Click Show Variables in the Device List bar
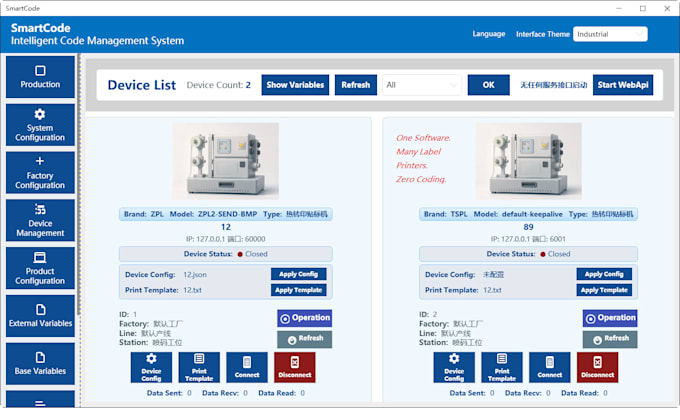 click(x=295, y=85)
